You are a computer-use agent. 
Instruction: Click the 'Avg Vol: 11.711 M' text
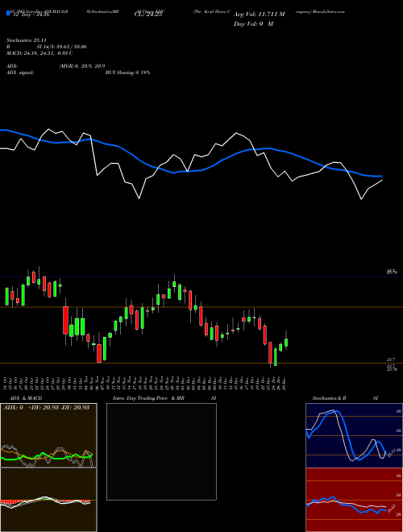point(260,15)
